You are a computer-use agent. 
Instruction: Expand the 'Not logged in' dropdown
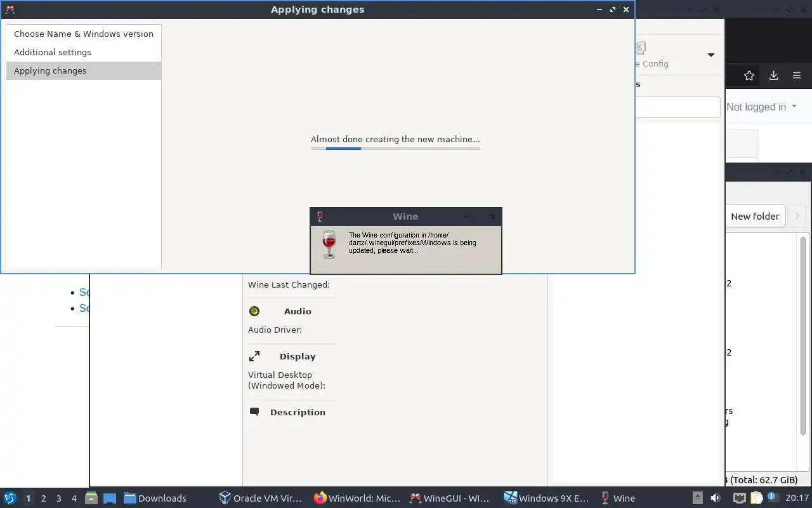(x=761, y=107)
